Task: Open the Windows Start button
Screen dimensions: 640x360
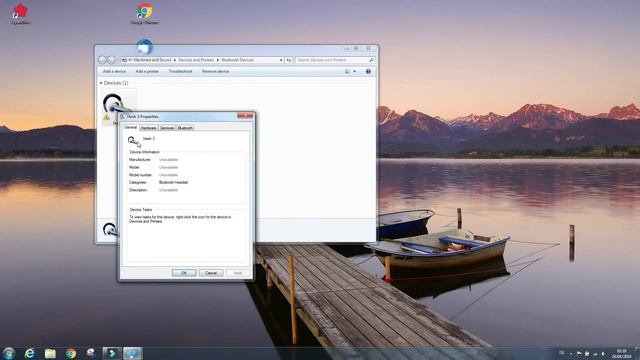Action: (9, 353)
